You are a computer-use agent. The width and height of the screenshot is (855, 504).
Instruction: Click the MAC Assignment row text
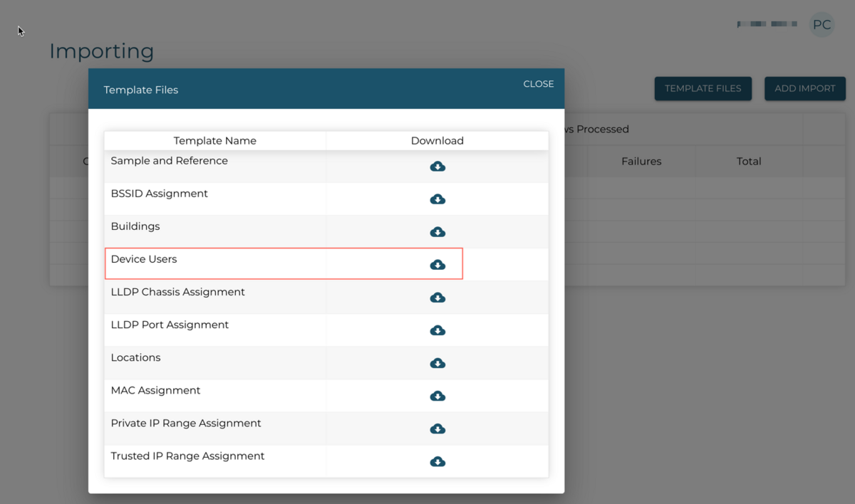click(x=156, y=390)
